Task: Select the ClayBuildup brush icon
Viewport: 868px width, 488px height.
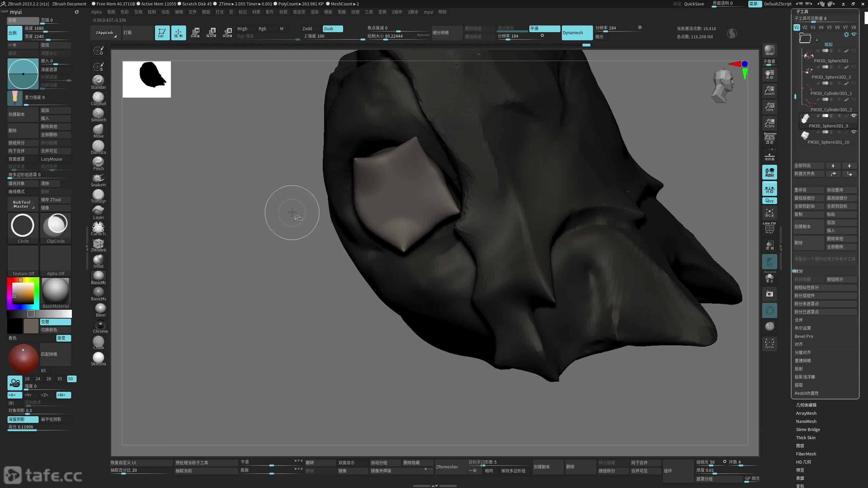Action: [x=98, y=98]
